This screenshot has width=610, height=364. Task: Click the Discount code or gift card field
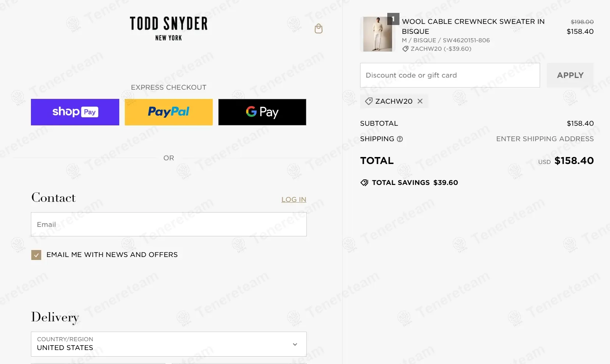(x=450, y=75)
